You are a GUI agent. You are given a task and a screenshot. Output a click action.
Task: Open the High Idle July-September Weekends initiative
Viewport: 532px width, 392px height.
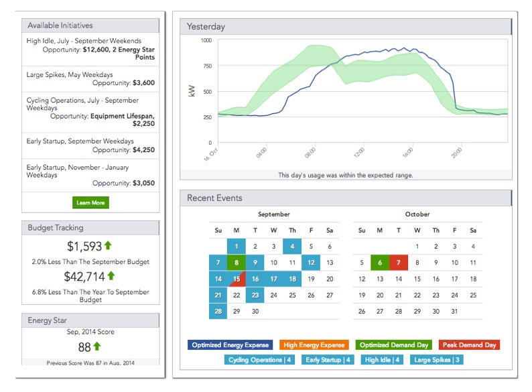90,49
